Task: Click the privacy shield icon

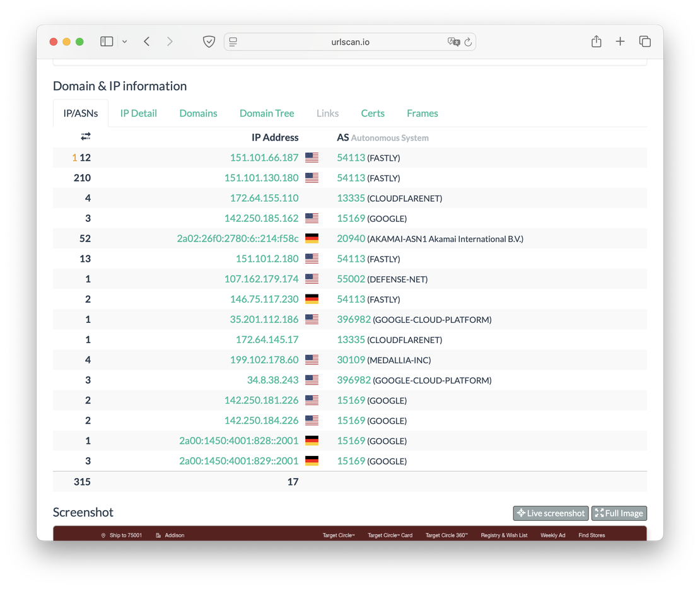Action: pos(209,42)
